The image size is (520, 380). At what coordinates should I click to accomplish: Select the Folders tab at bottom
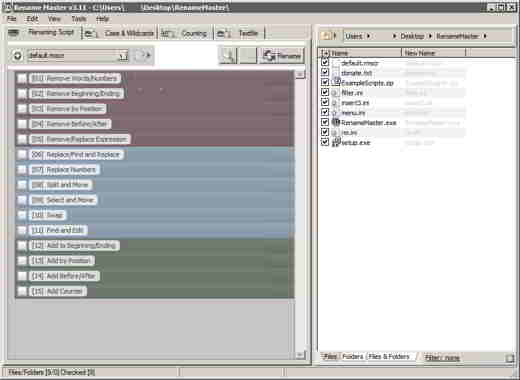point(352,357)
